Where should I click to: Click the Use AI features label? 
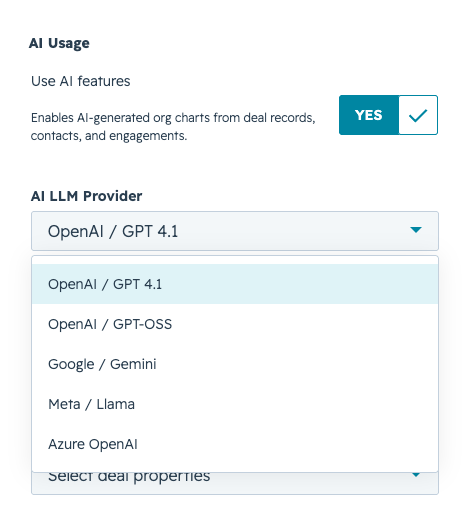(81, 81)
